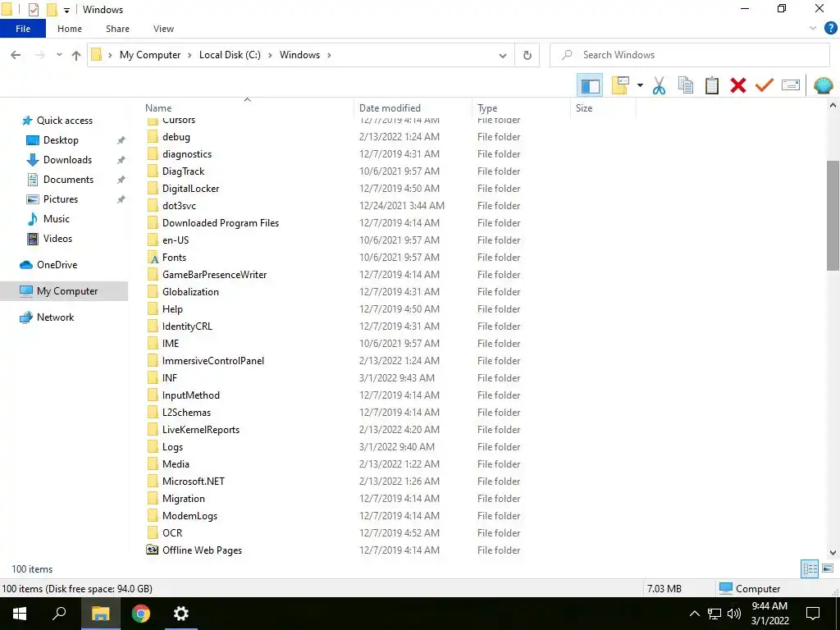The height and width of the screenshot is (630, 840).
Task: Select Videos in navigation pane
Action: (x=57, y=239)
